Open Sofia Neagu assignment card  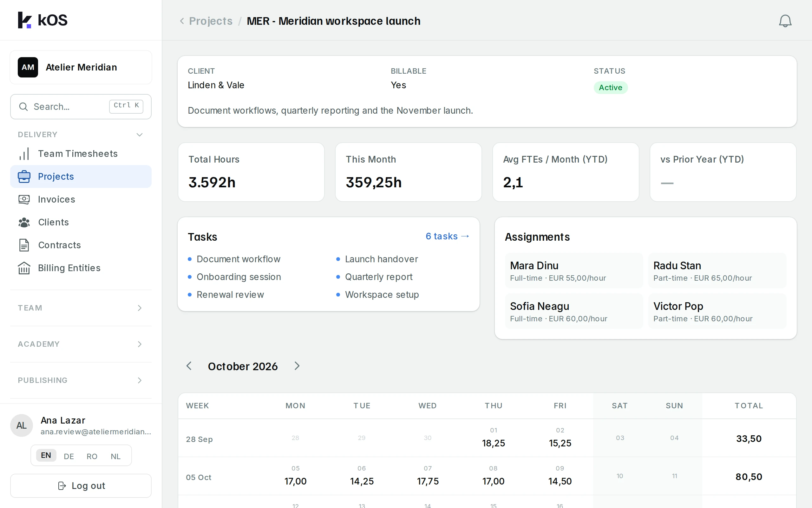574,311
